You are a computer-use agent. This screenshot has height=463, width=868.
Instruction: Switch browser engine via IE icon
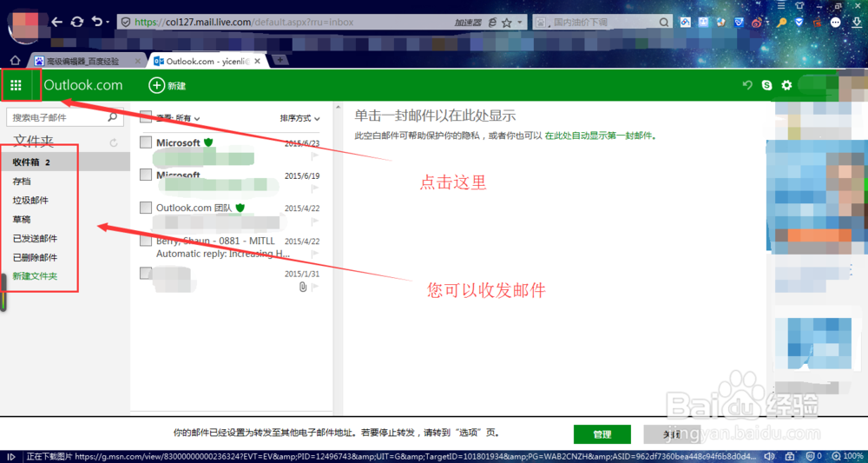coord(493,23)
